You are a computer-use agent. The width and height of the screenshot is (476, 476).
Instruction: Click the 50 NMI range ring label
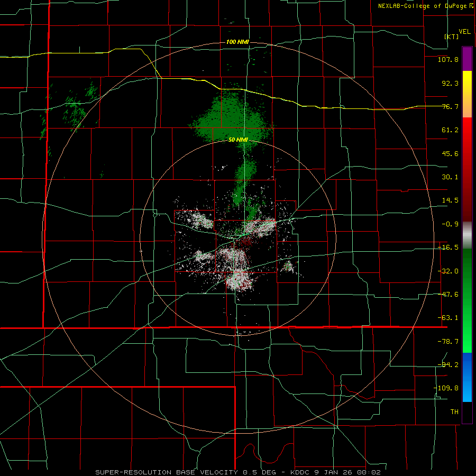(238, 140)
